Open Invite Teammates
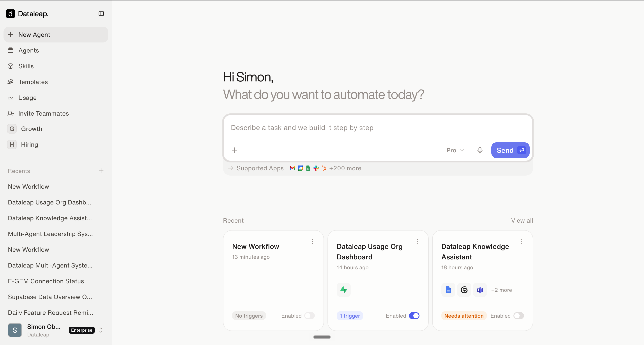This screenshot has width=644, height=345. point(56,113)
